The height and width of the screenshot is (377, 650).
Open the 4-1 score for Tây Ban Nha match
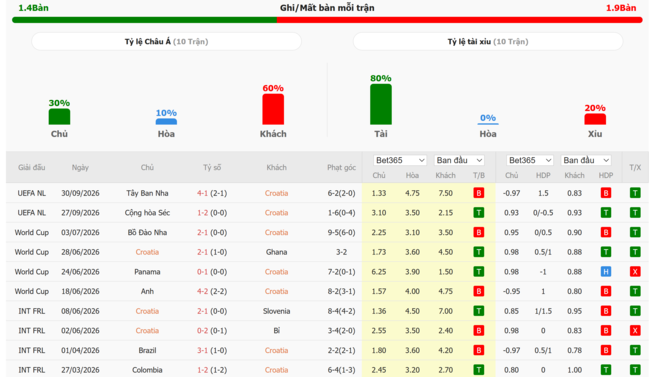tap(202, 193)
